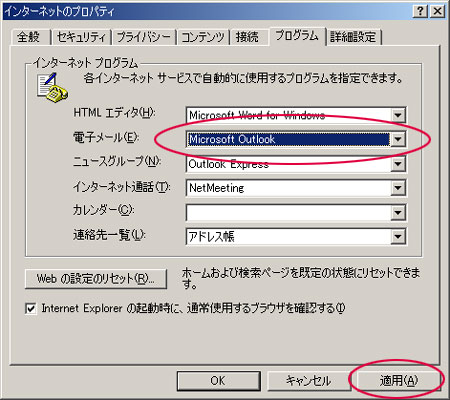Expand the HTML エディタ dropdown arrow

point(398,116)
